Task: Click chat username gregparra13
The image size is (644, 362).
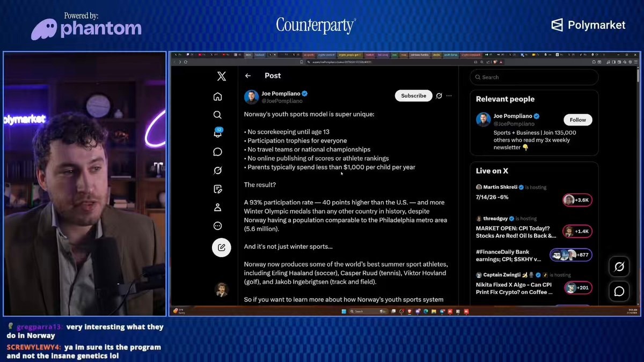Action: 40,327
